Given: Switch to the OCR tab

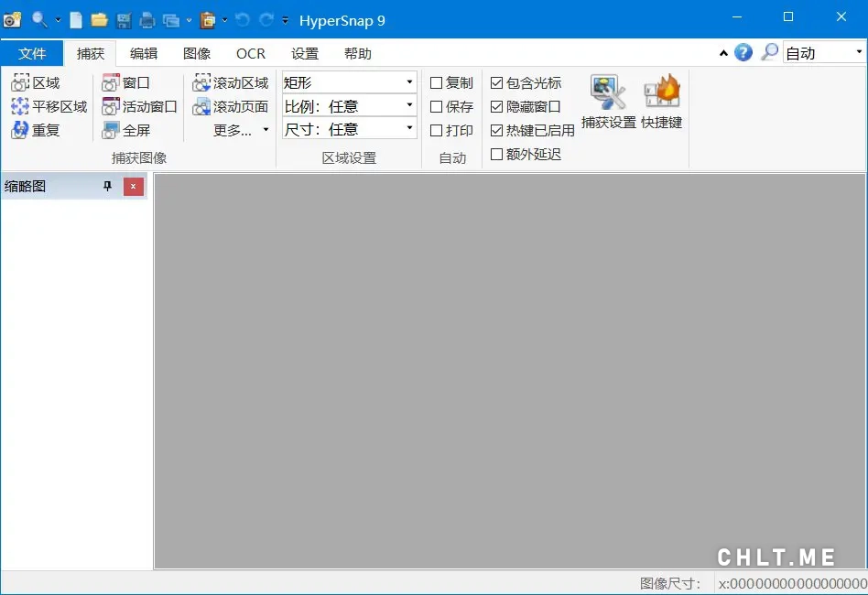Looking at the screenshot, I should pos(251,53).
